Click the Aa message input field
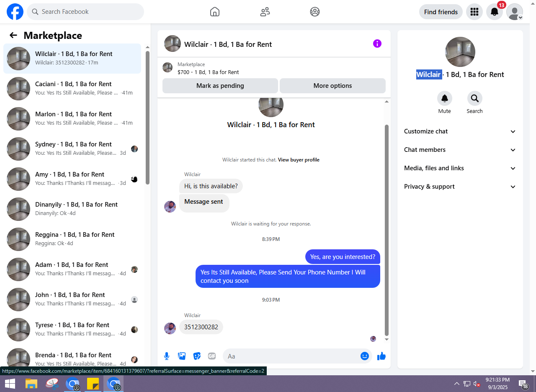536x392 pixels. [291, 356]
